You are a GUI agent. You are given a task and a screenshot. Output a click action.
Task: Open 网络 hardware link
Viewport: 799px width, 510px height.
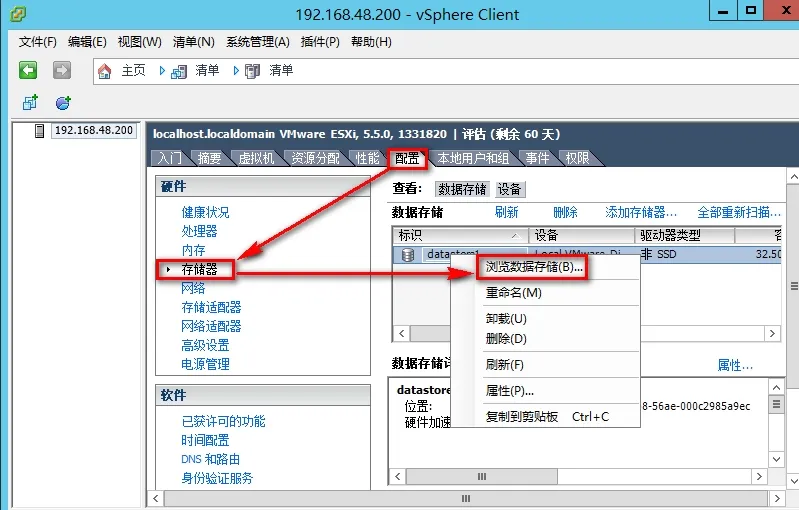(194, 288)
